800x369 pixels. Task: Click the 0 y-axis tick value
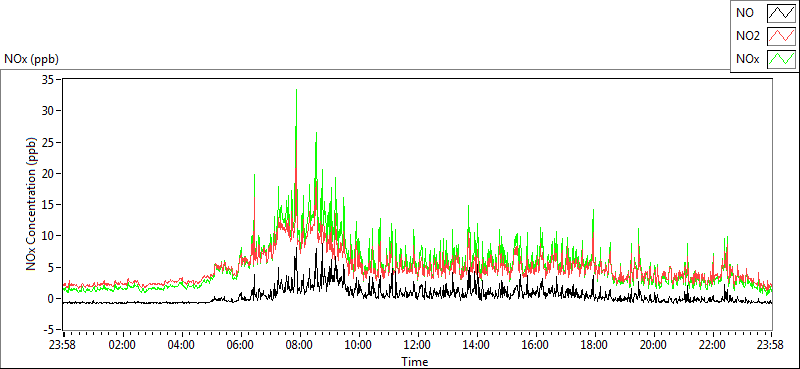click(51, 299)
